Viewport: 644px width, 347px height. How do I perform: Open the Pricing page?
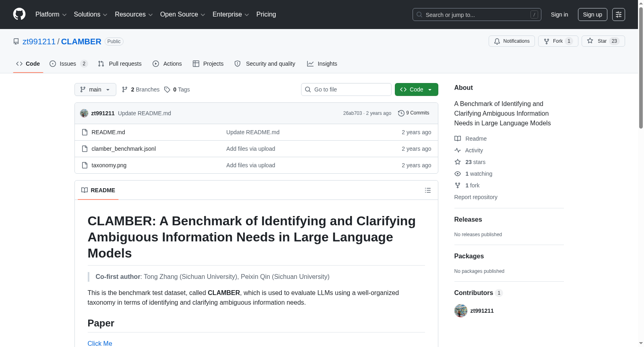(266, 15)
